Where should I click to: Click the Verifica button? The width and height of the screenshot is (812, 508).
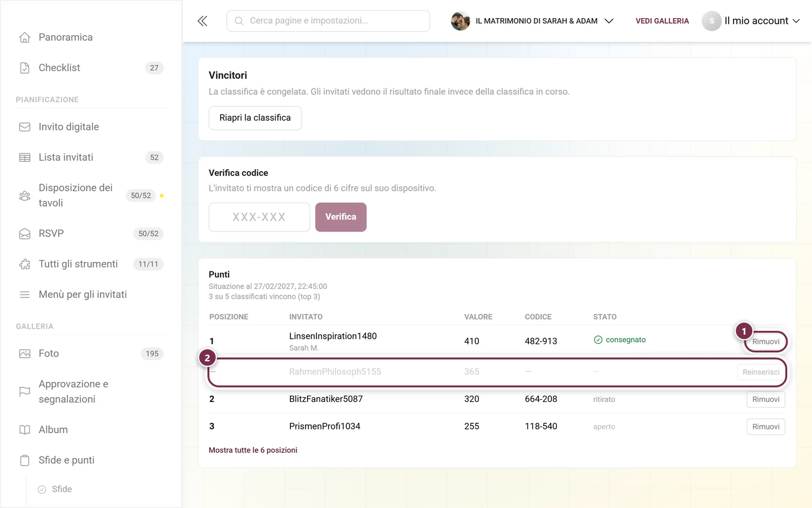point(341,217)
